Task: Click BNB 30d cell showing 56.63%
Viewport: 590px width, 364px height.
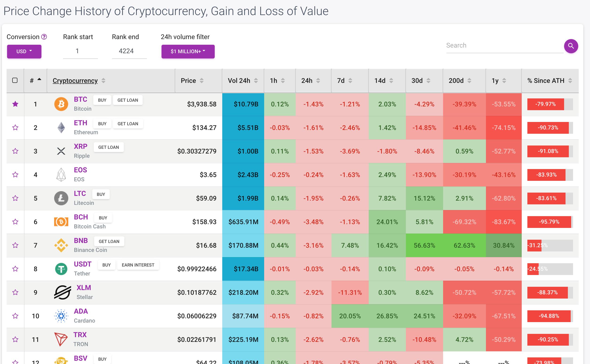Action: (x=424, y=245)
